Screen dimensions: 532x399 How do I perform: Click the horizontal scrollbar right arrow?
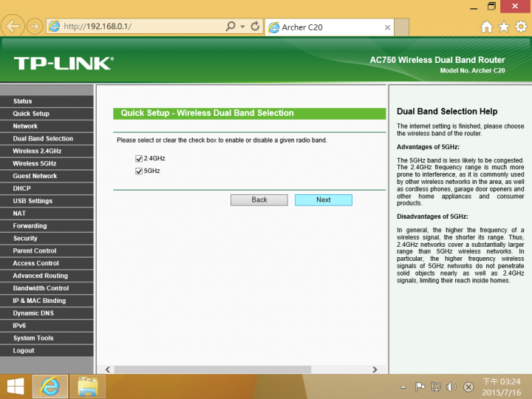[x=375, y=369]
